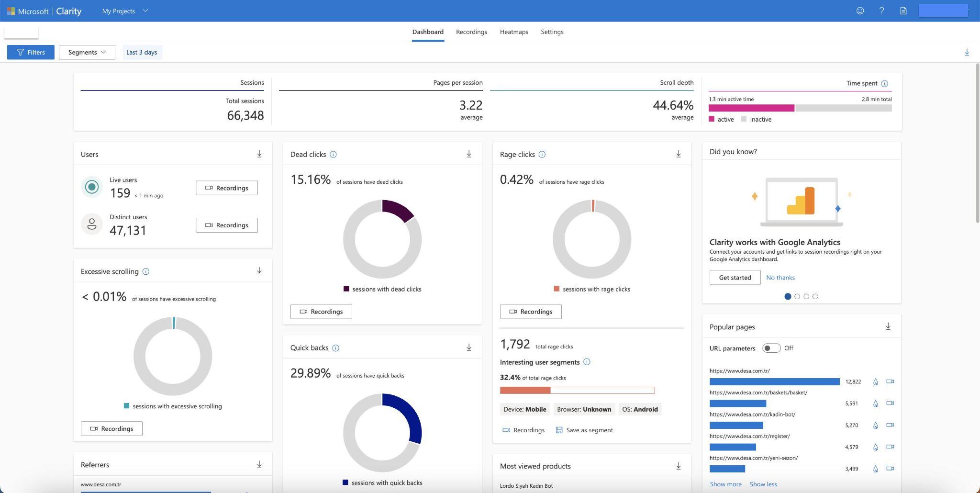
Task: Open heatmap for kadin-bot page
Action: [x=875, y=425]
